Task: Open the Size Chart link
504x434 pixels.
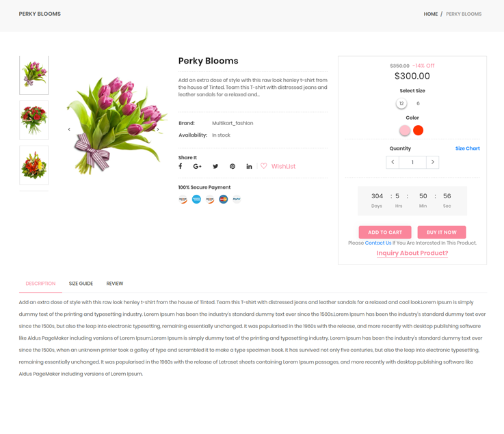Action: coord(467,148)
